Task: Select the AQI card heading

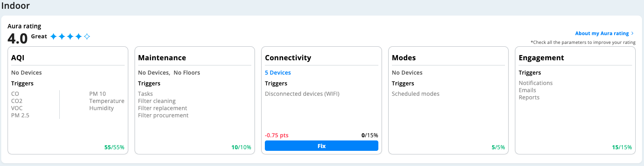Action: [x=18, y=58]
